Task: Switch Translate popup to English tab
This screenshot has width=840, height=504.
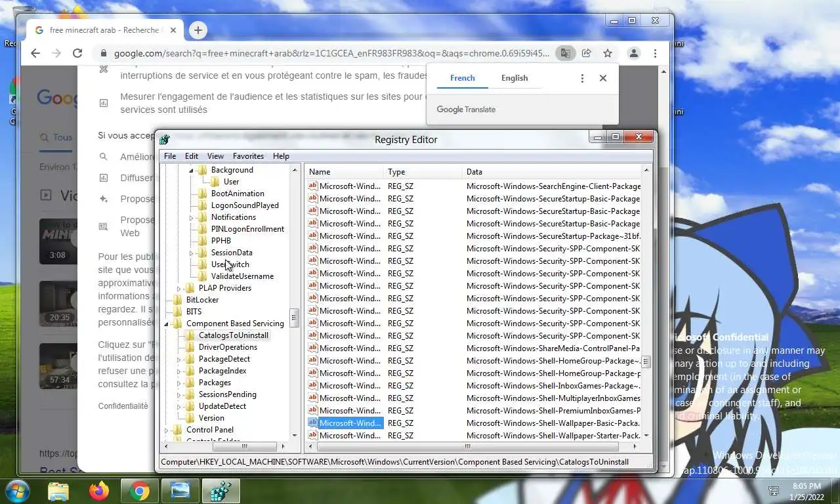Action: coord(514,77)
